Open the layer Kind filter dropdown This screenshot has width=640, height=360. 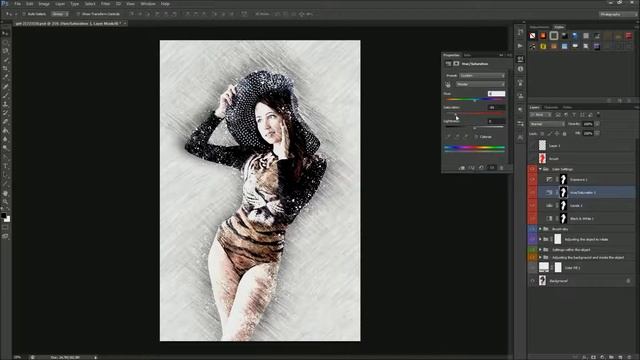click(x=540, y=115)
